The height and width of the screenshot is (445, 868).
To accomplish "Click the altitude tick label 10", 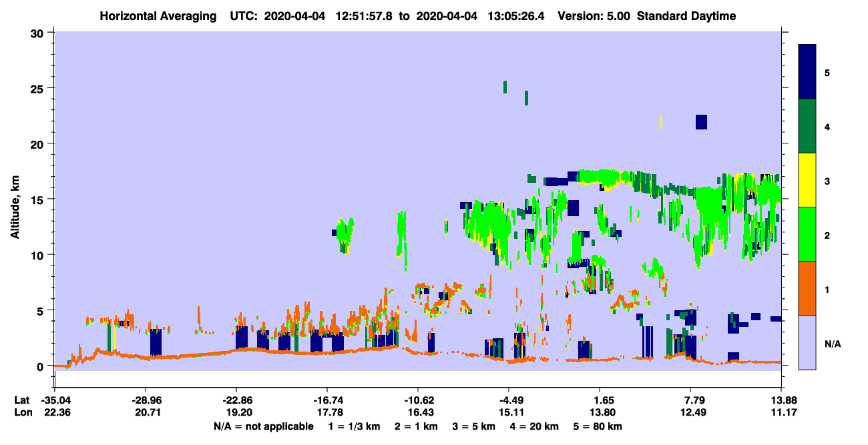I will pos(39,255).
